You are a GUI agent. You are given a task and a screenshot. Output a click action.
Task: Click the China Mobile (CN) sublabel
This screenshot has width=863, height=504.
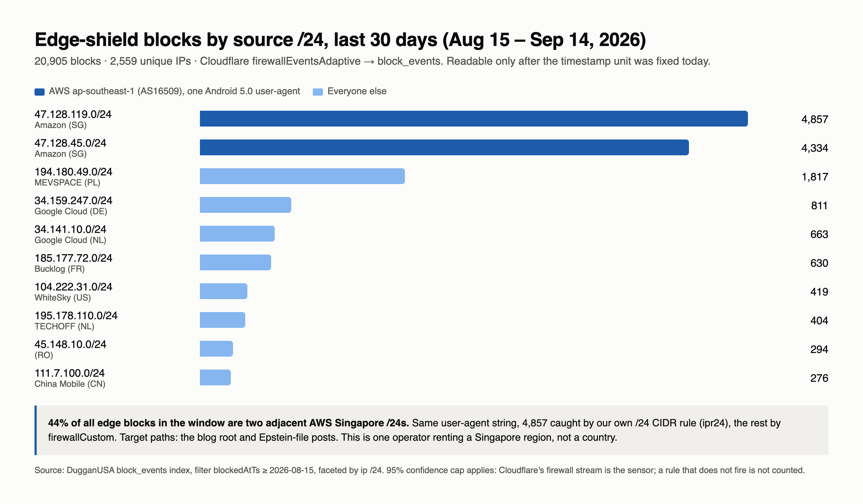(70, 384)
